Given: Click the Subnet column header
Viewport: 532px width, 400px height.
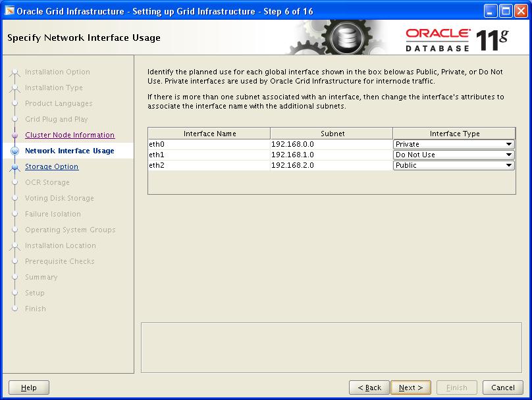Looking at the screenshot, I should tap(332, 134).
